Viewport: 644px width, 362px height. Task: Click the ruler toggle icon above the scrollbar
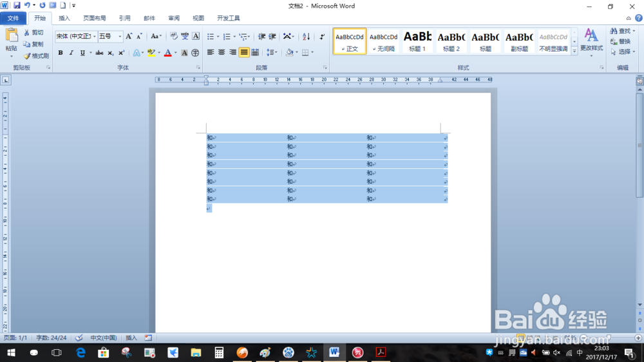[x=640, y=81]
